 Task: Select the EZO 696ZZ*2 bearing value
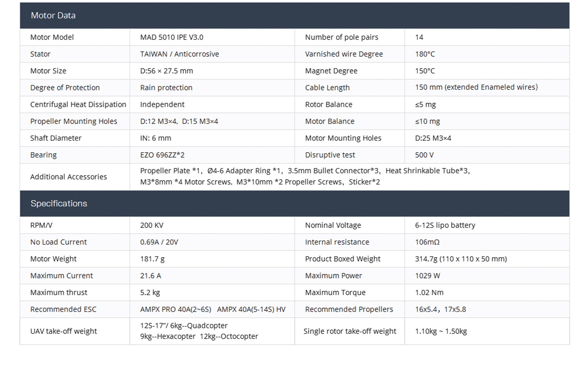tap(162, 155)
